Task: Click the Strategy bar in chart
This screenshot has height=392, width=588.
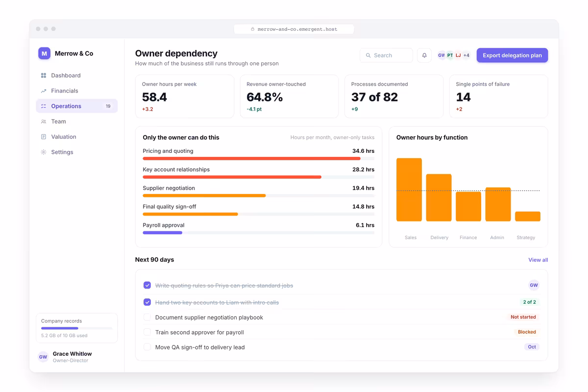Action: (x=528, y=217)
